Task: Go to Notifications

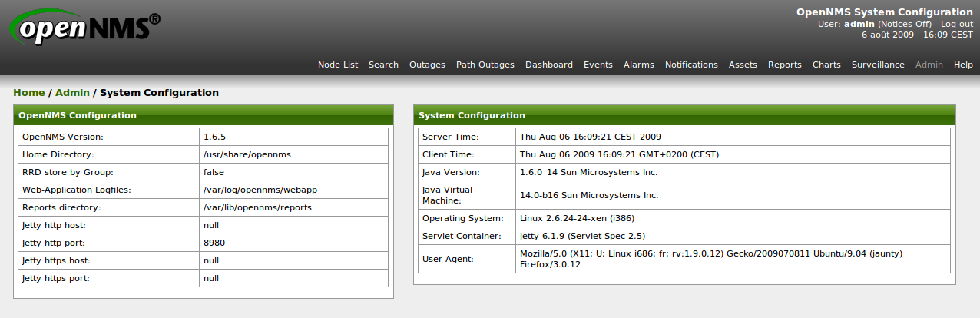Action: coord(691,65)
